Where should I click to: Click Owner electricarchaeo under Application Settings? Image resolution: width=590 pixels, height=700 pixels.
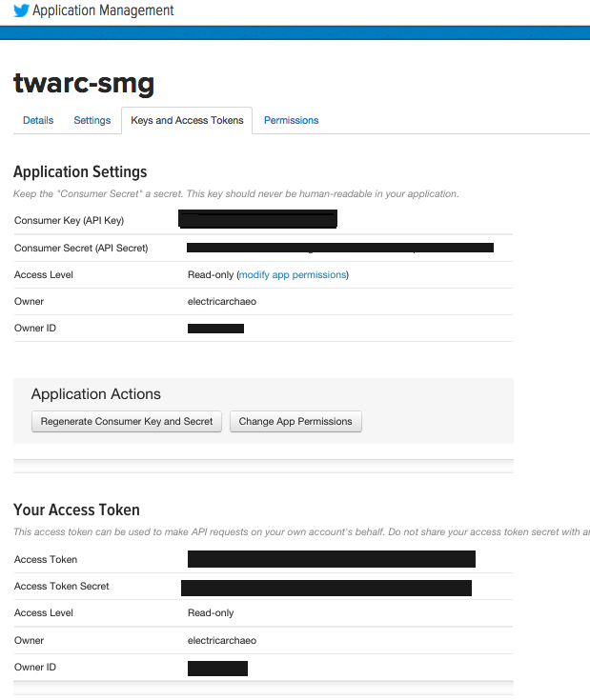[x=222, y=301]
